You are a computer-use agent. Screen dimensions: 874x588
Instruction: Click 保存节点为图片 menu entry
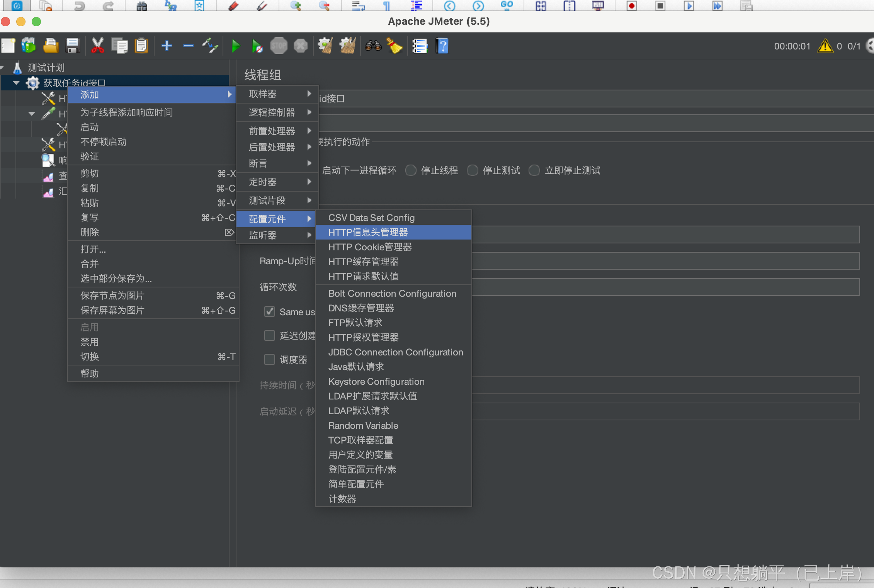pos(112,296)
